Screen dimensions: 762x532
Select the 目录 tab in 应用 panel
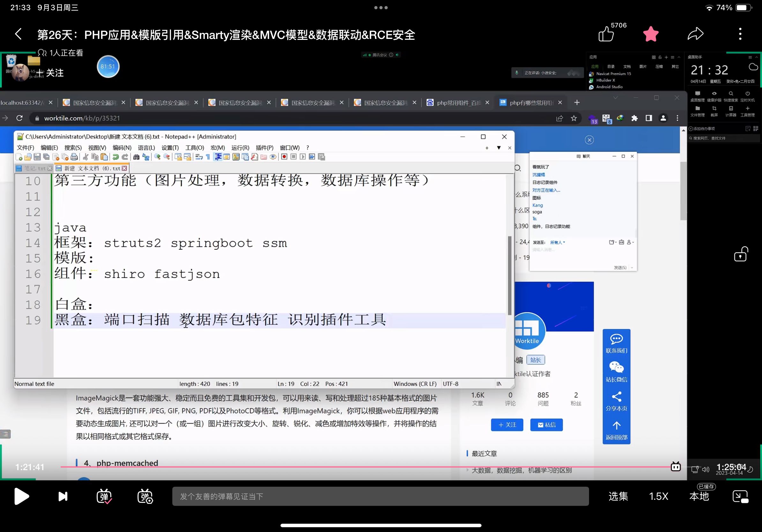pyautogui.click(x=611, y=67)
